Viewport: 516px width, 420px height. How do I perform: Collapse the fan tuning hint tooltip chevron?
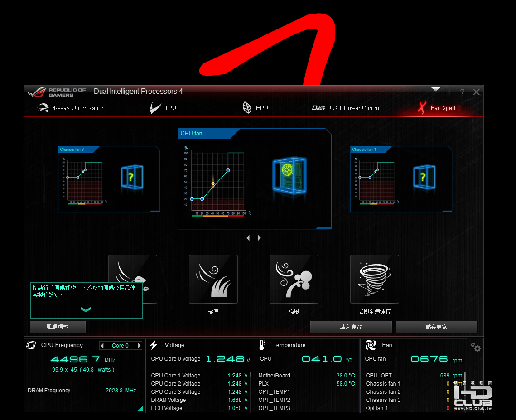(86, 309)
